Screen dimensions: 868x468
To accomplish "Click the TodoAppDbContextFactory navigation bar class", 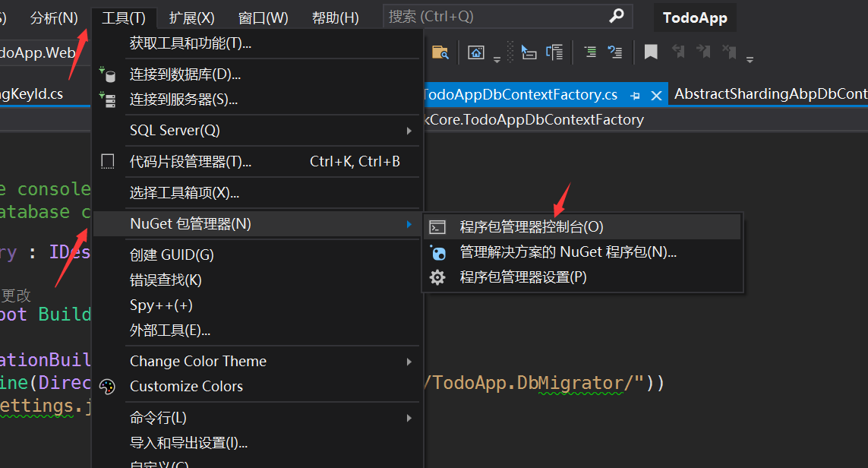I will pyautogui.click(x=534, y=119).
